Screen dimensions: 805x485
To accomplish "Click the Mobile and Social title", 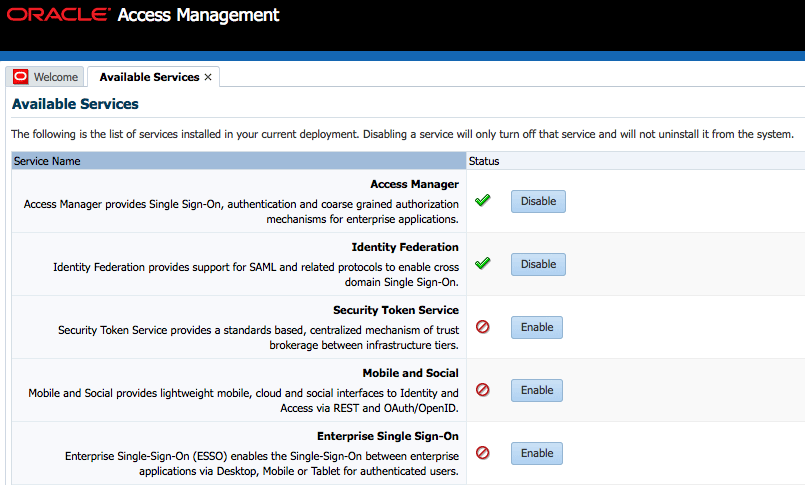I will coord(411,373).
